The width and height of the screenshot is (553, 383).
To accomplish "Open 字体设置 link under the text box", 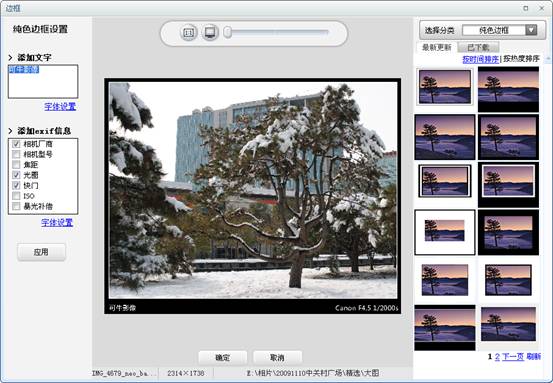I will (x=60, y=107).
